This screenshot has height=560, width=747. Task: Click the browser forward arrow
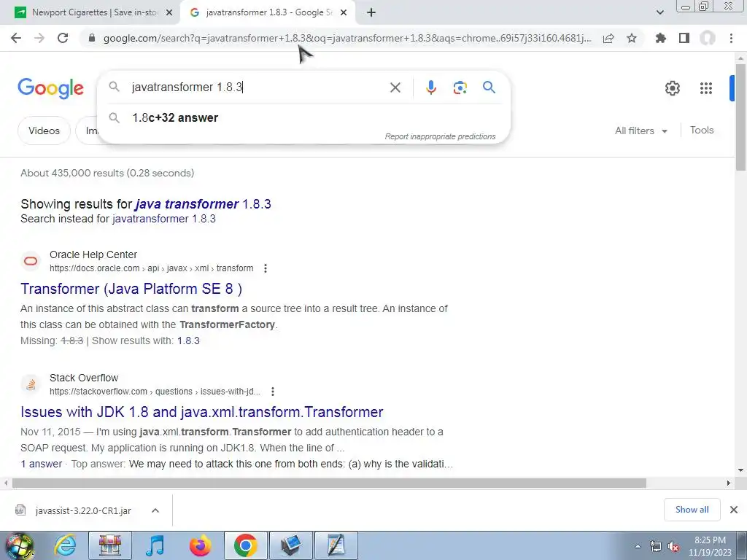[x=39, y=38]
